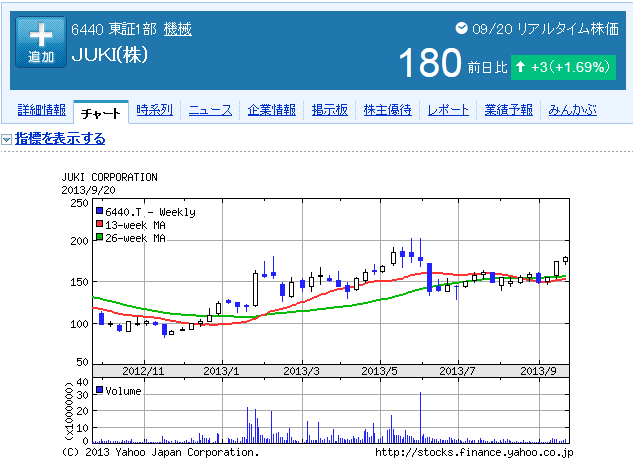The image size is (633, 462).
Task: Click the 2012/11 date axis label
Action: (x=143, y=371)
